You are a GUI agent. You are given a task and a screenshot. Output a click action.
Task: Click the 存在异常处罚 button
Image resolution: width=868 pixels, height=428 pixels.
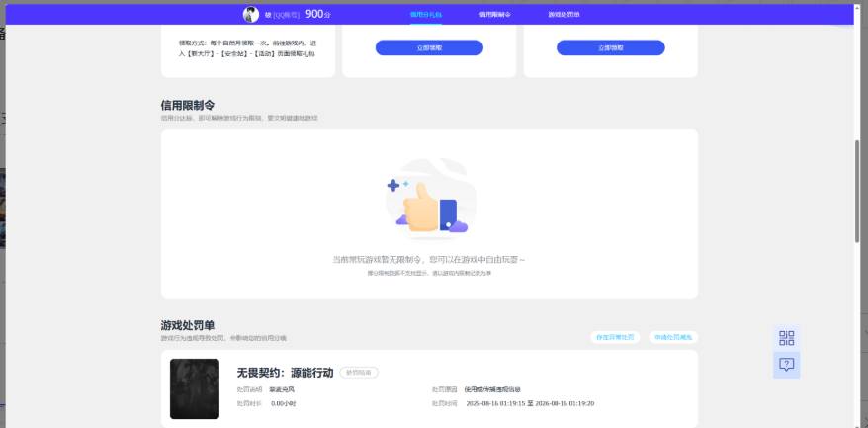tap(615, 337)
